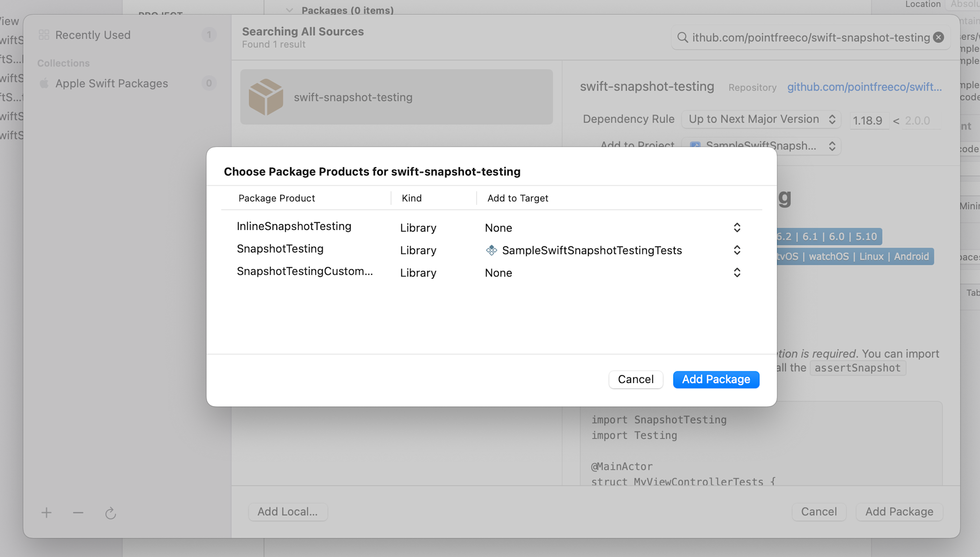Screen dimensions: 980x557
Task: Click the refresh collections icon
Action: click(110, 513)
